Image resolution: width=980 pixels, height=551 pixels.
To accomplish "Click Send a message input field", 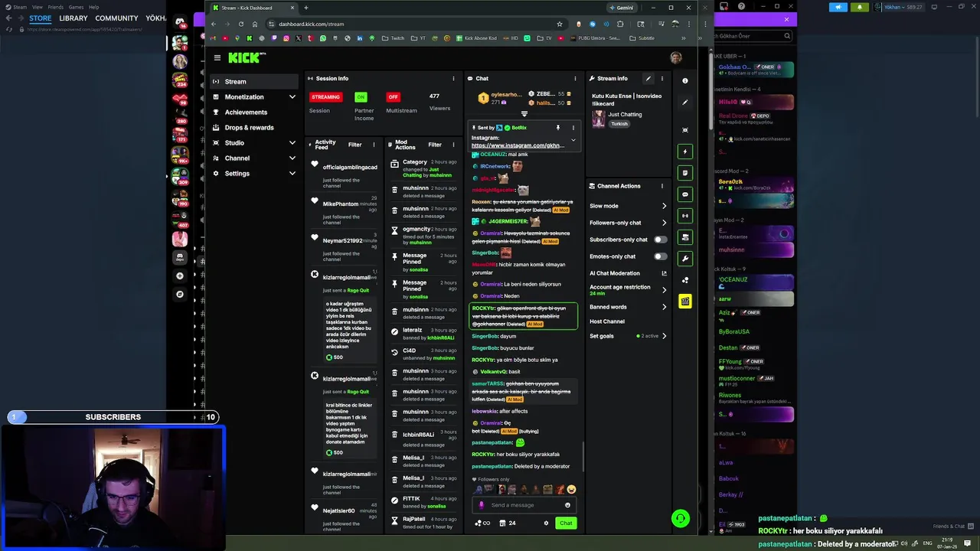I will coord(524,505).
